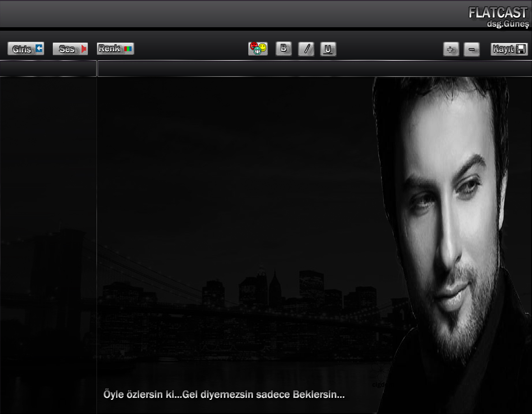Toggle underline text with the U button
Screen dimensions: 532x414
point(328,49)
